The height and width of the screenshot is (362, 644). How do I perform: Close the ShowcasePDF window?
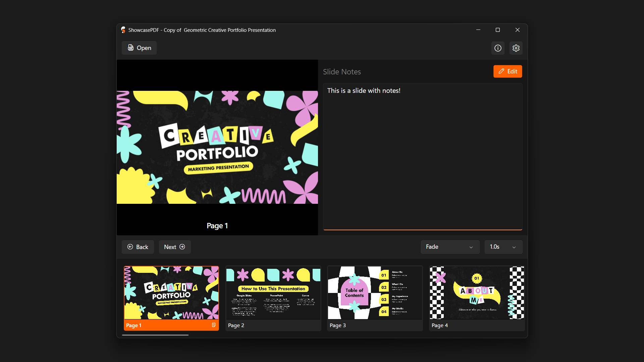[x=518, y=30]
